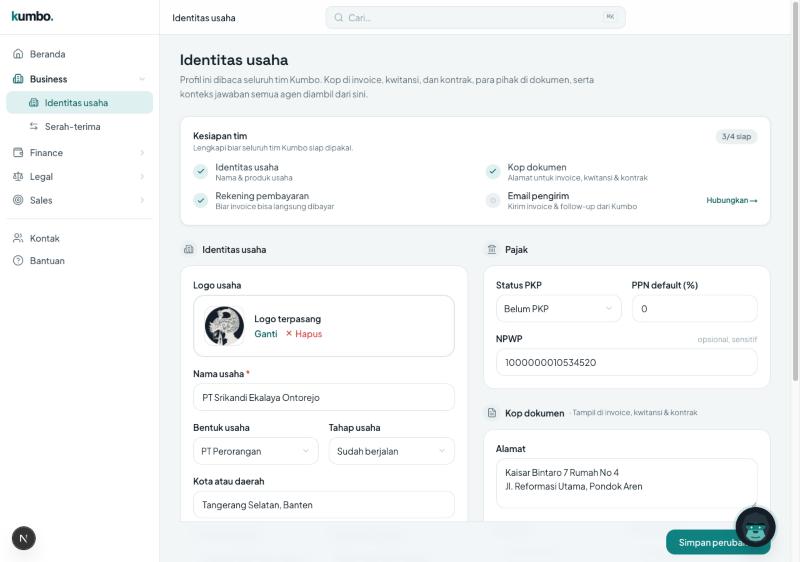800x562 pixels.
Task: Expand the Sales submenu chevron
Action: [x=142, y=200]
